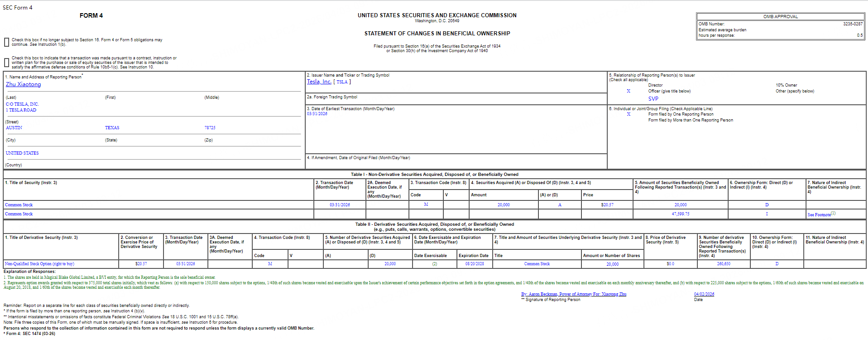Screen dimensions: 868x340
Task: Click ownership form I in Table I
Action: (767, 214)
